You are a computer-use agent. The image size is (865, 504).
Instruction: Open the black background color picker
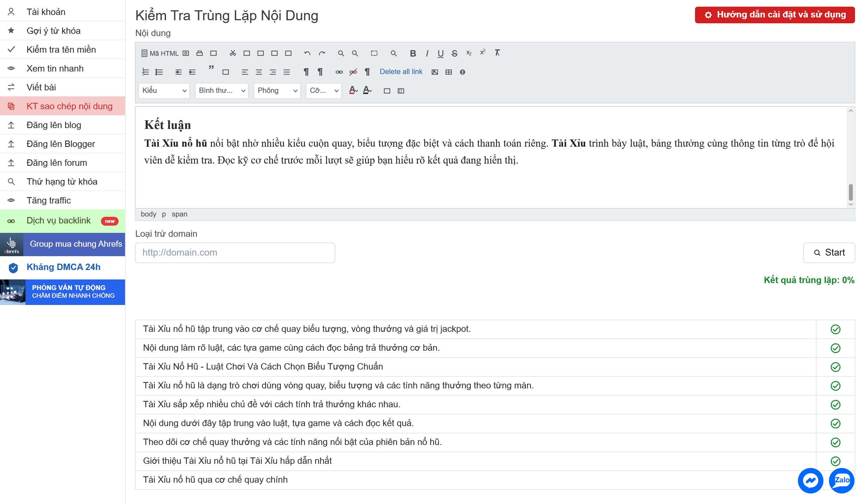point(367,90)
